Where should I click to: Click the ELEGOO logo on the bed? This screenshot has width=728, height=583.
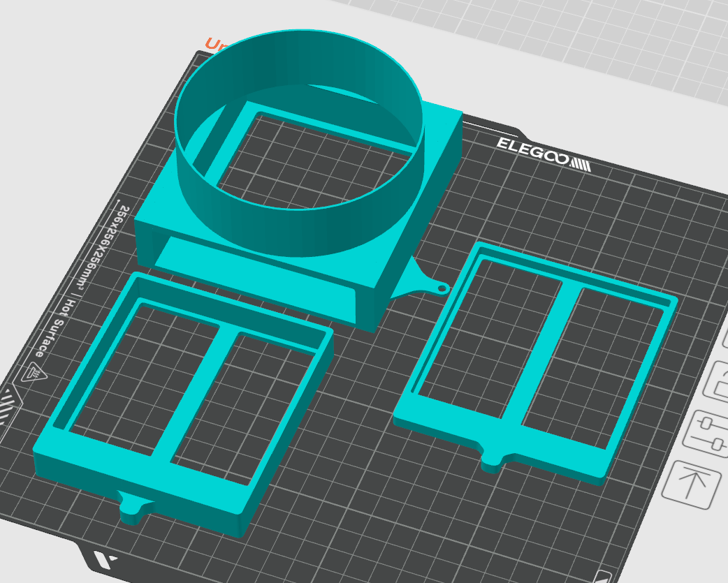pyautogui.click(x=544, y=154)
